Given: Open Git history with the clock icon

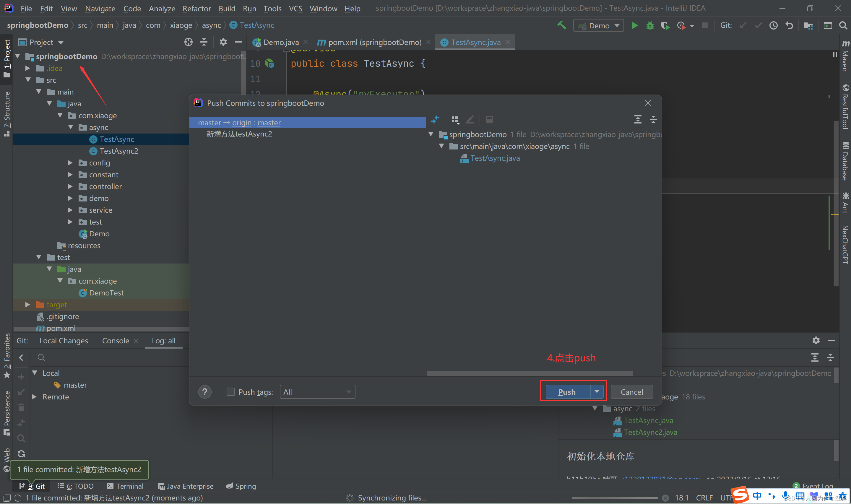Looking at the screenshot, I should coord(773,25).
